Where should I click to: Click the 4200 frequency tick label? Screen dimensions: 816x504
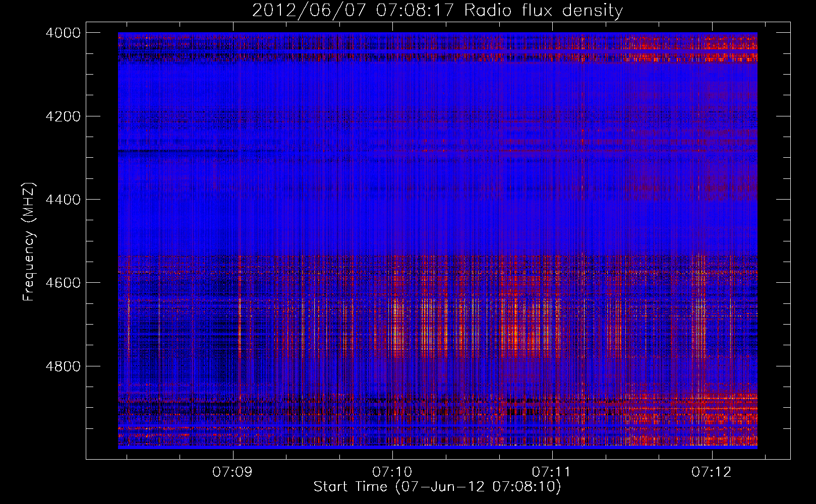[63, 116]
